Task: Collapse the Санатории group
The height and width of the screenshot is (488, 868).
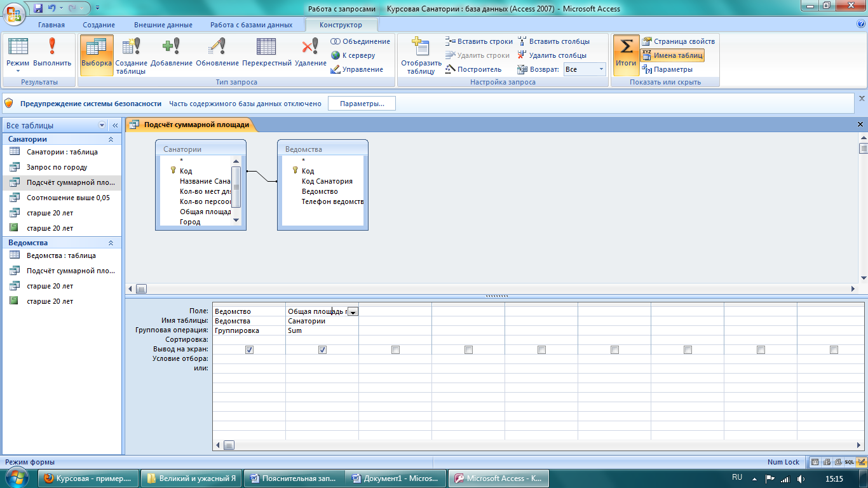Action: [111, 139]
